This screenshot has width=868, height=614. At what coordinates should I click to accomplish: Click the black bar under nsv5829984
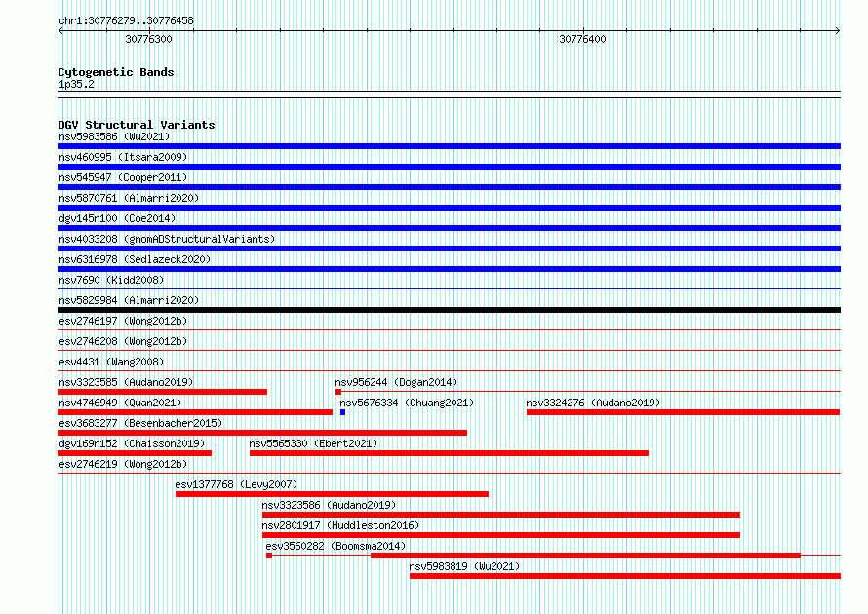click(449, 310)
